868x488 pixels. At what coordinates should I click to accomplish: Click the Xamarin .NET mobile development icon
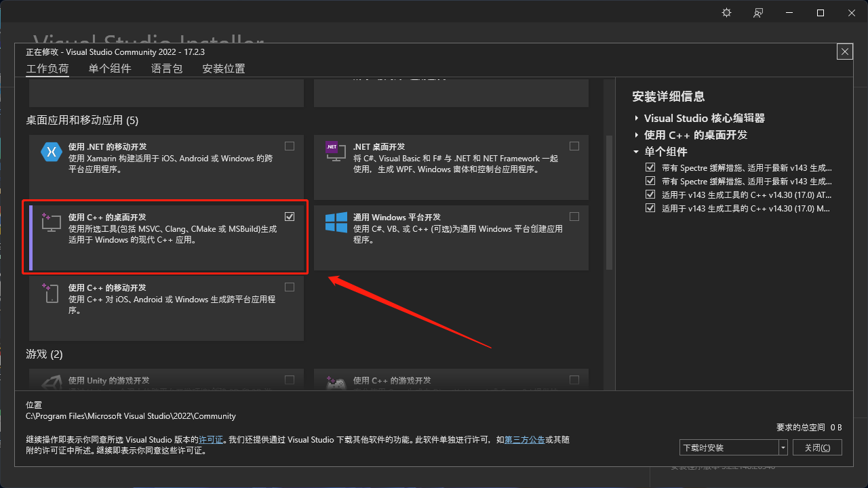[52, 152]
